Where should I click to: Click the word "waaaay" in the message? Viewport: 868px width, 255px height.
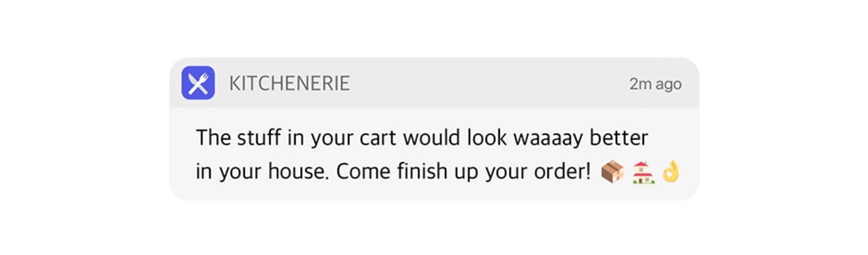pos(548,138)
